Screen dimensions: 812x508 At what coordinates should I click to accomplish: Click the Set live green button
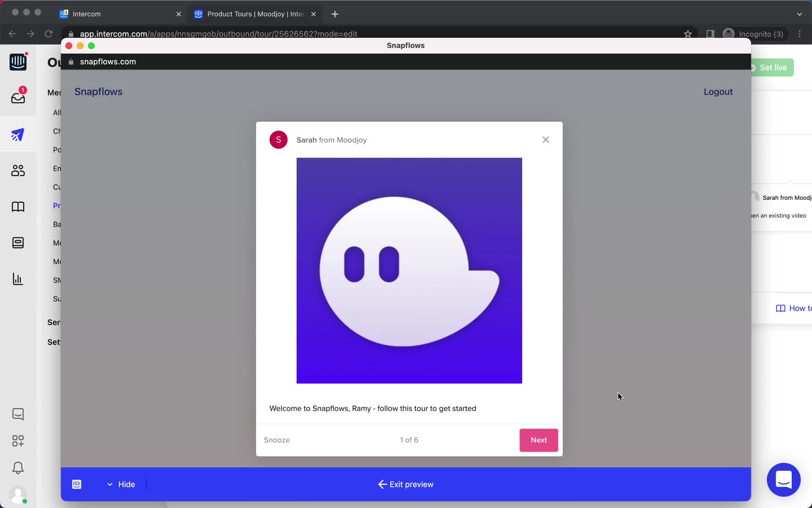point(772,67)
